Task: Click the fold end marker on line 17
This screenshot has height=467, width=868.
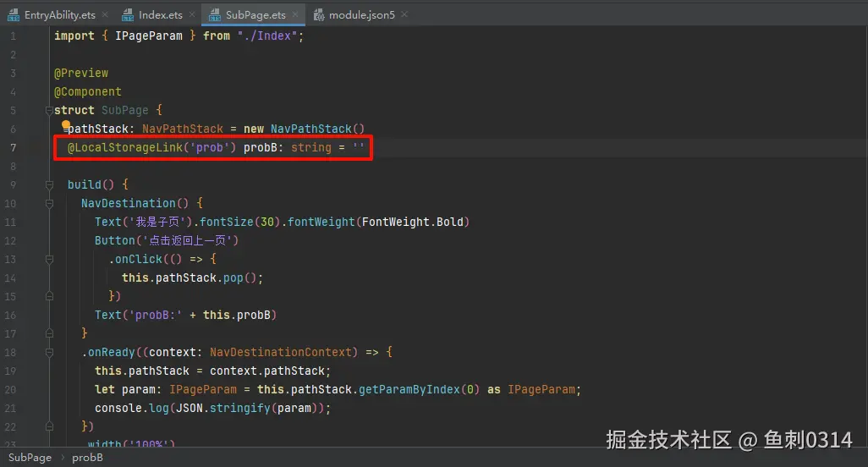Action: [x=49, y=333]
